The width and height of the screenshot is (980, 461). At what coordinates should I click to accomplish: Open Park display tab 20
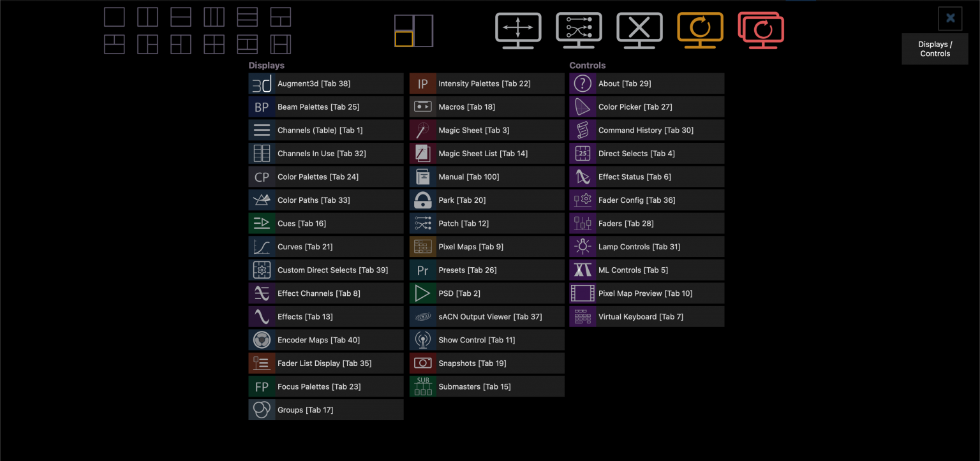pyautogui.click(x=487, y=200)
